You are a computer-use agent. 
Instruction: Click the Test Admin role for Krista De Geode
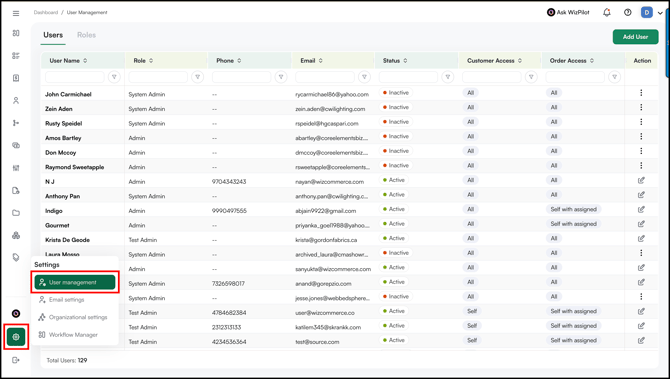coord(143,240)
